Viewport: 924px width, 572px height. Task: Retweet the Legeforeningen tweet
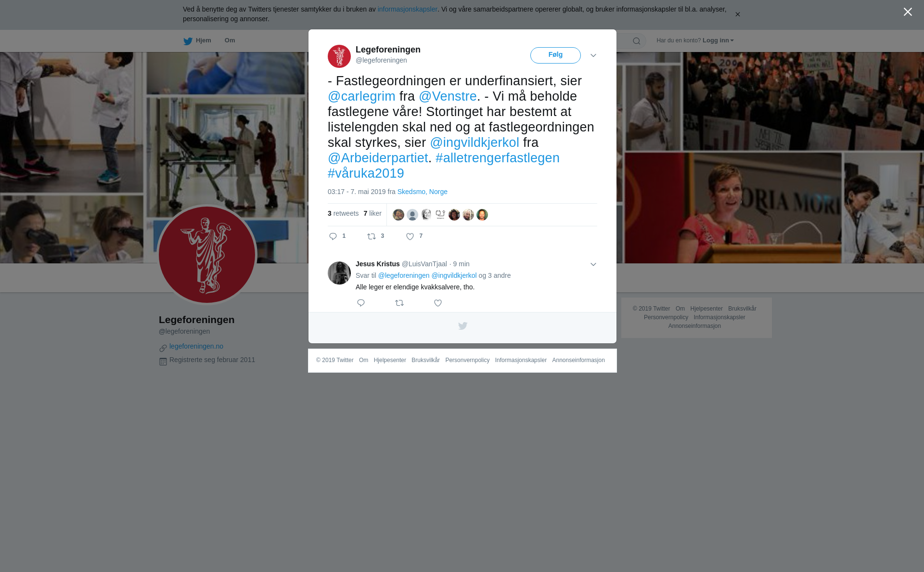click(372, 236)
